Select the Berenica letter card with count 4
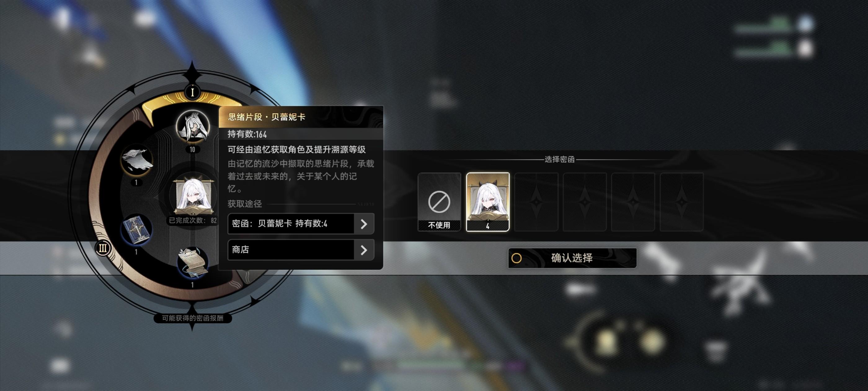This screenshot has width=868, height=391. 488,202
